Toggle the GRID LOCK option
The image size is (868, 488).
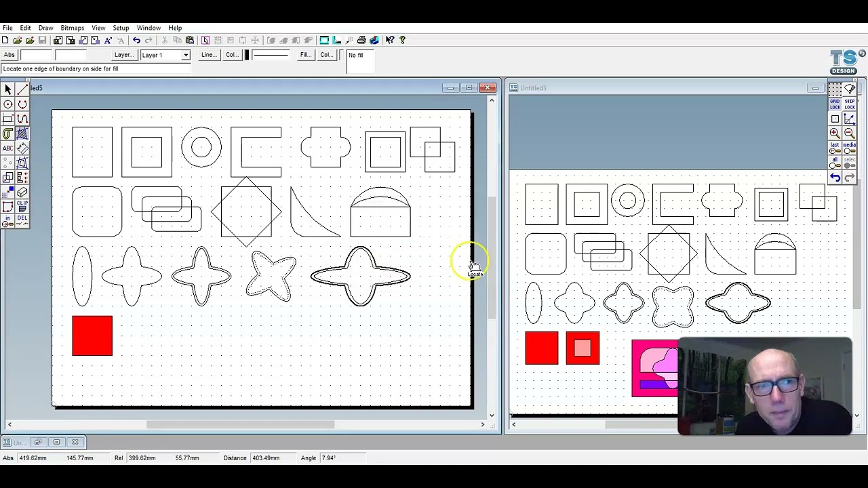pyautogui.click(x=835, y=104)
